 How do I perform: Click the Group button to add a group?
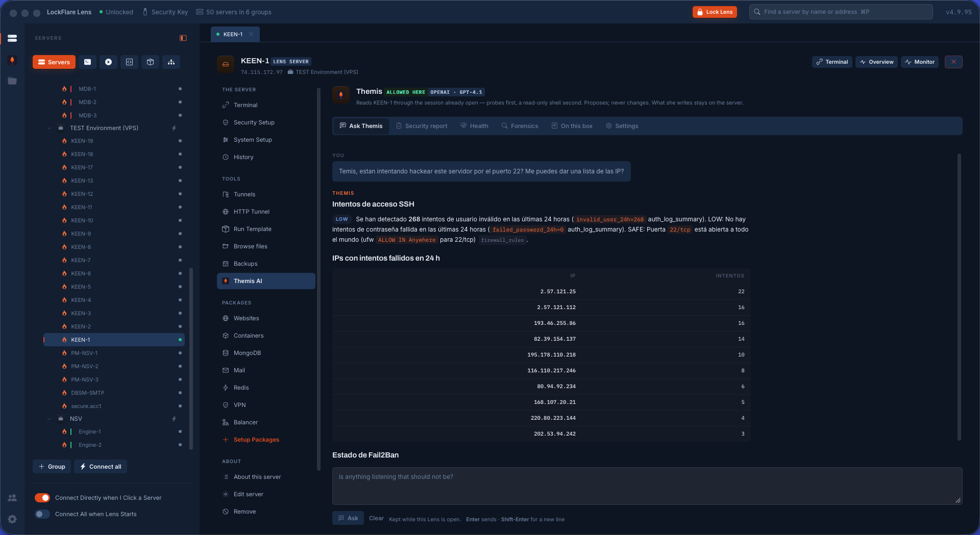coord(52,467)
